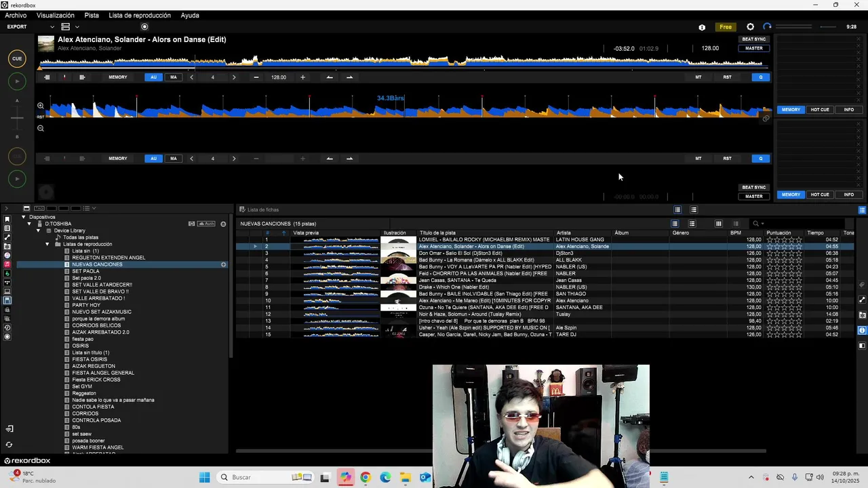Screen dimensions: 868x488
Task: Switch deck 2 panel to HOT CUE tab
Action: tap(820, 195)
